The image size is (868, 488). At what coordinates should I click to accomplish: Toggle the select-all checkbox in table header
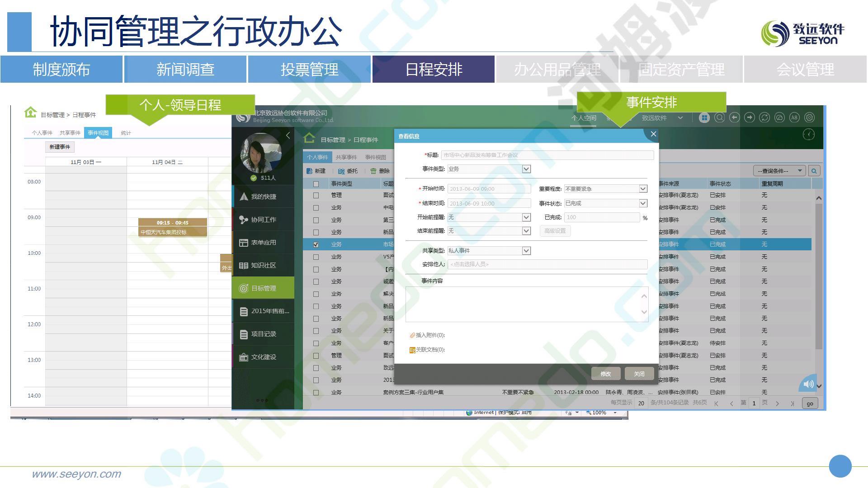pos(316,184)
